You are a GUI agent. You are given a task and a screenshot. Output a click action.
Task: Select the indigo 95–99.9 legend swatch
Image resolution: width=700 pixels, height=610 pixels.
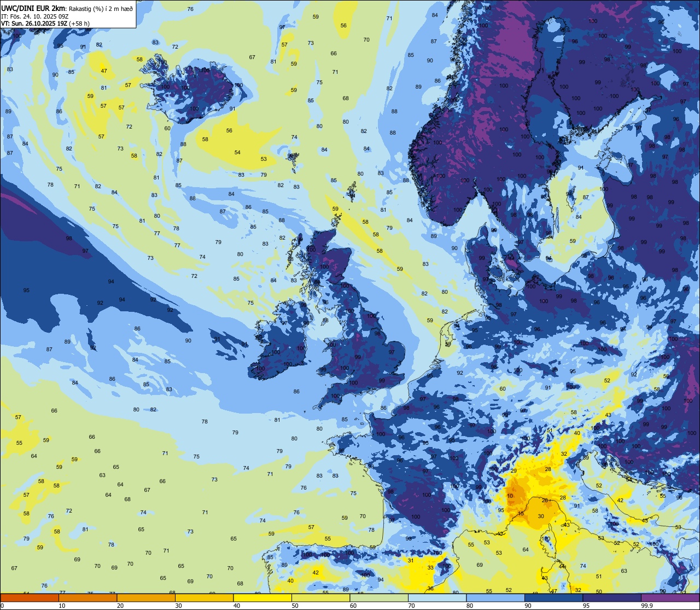click(612, 597)
